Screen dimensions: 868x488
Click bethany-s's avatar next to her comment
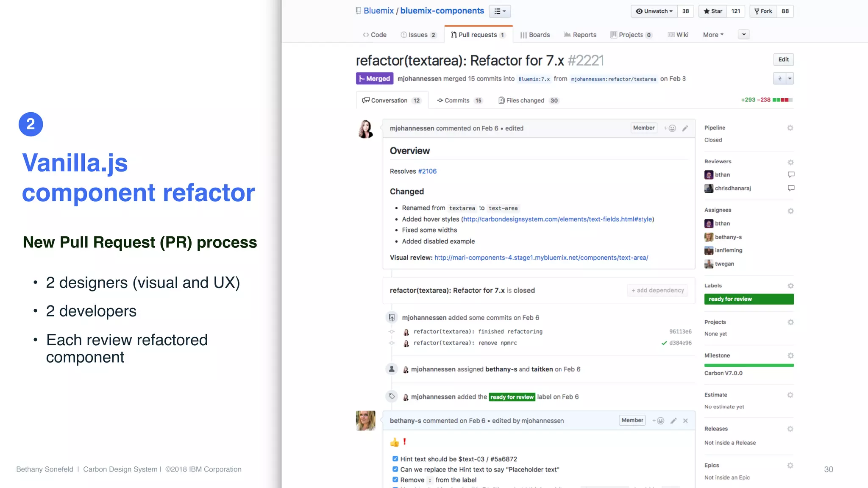coord(366,421)
